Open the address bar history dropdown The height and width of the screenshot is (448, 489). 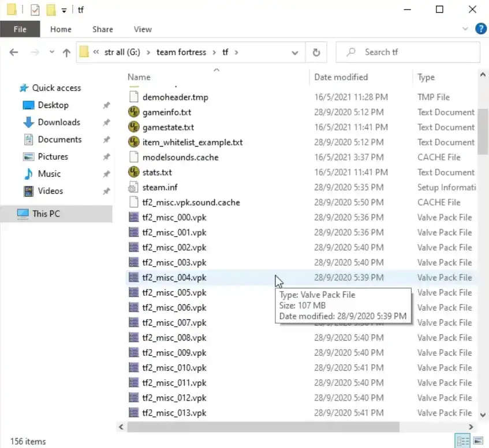295,52
